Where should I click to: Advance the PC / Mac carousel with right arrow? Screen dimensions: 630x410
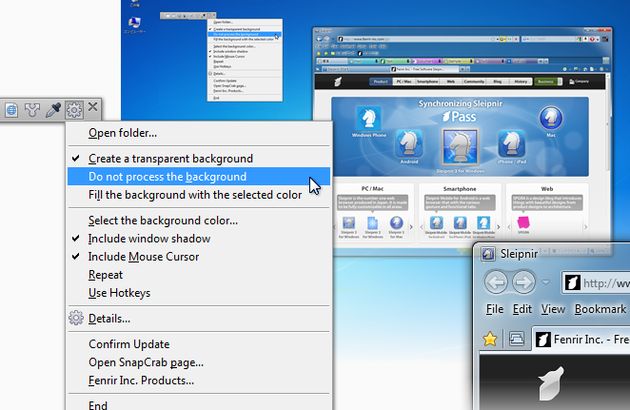[411, 227]
